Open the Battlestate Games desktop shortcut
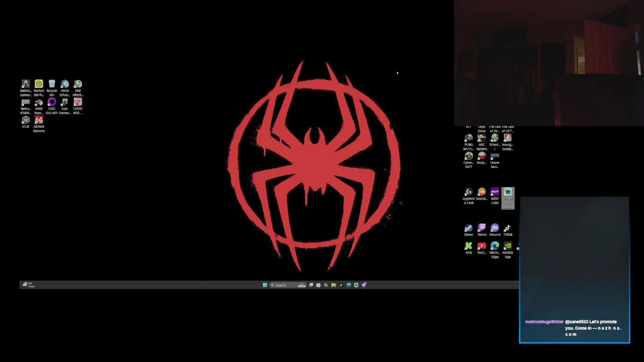Viewport: 644px width, 362px height. (x=26, y=87)
